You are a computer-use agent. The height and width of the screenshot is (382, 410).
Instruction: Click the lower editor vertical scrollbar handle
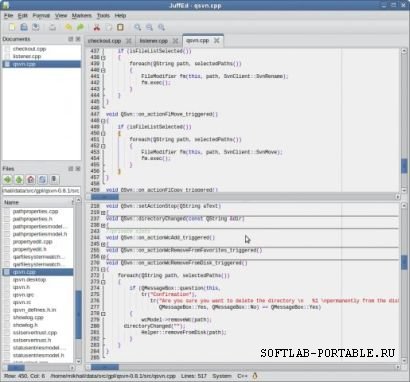click(404, 262)
